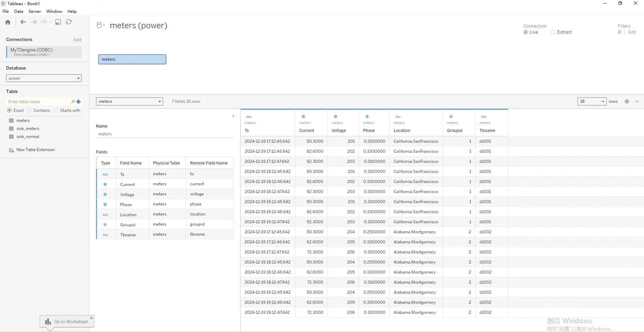
Task: Click the search magnifier in Table box
Action: [73, 101]
